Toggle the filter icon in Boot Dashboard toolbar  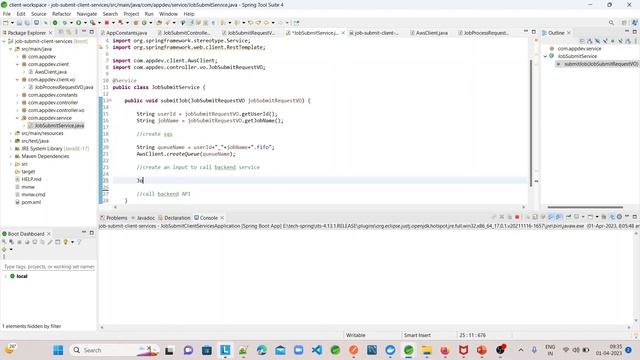[80, 242]
